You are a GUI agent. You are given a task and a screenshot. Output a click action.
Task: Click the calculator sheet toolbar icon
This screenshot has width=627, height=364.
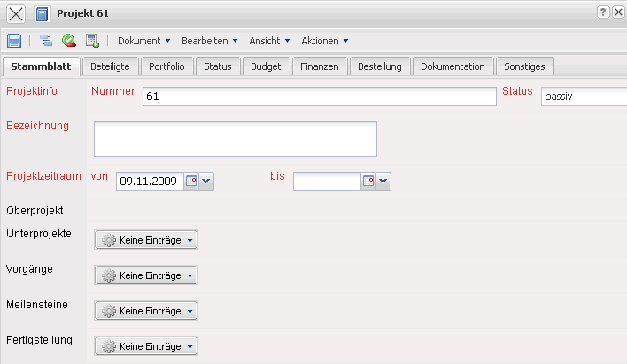[x=91, y=41]
